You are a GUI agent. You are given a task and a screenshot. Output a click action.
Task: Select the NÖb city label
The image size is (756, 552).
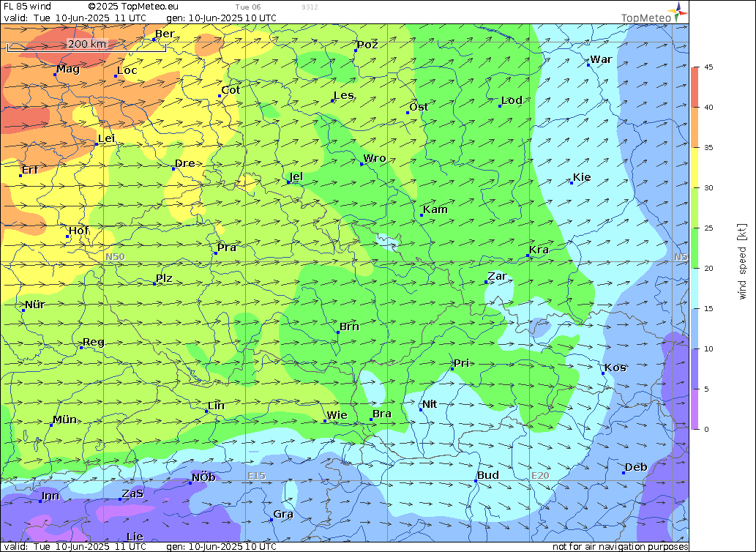(x=203, y=478)
